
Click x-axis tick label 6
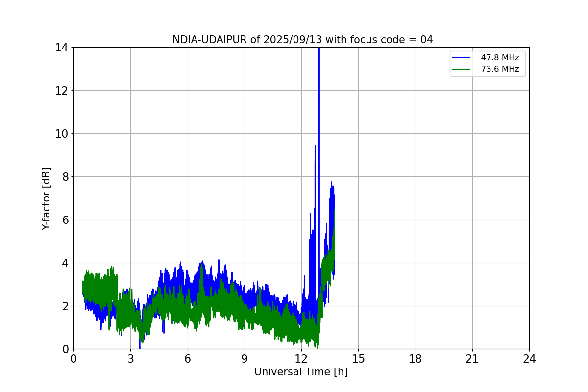pos(187,359)
